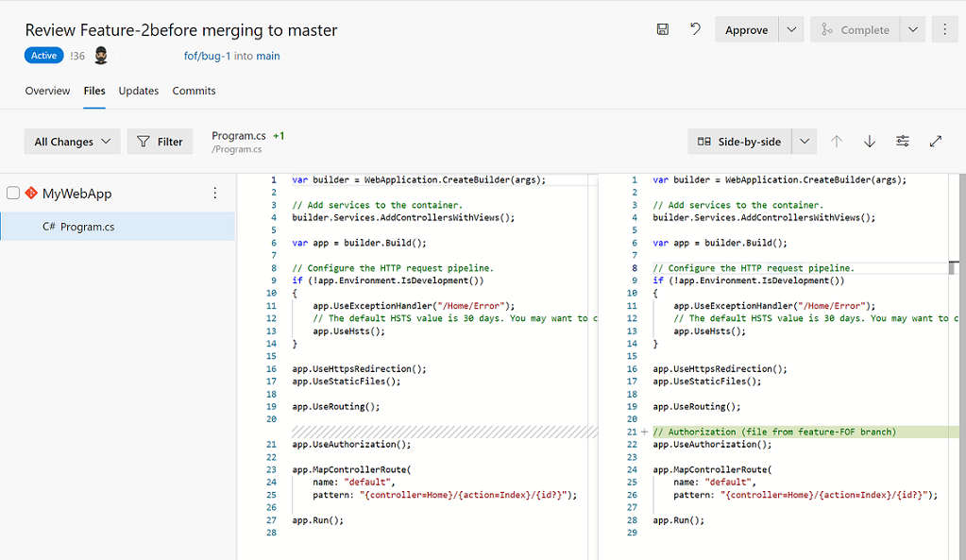Click the !36 pull request ID

pos(77,56)
